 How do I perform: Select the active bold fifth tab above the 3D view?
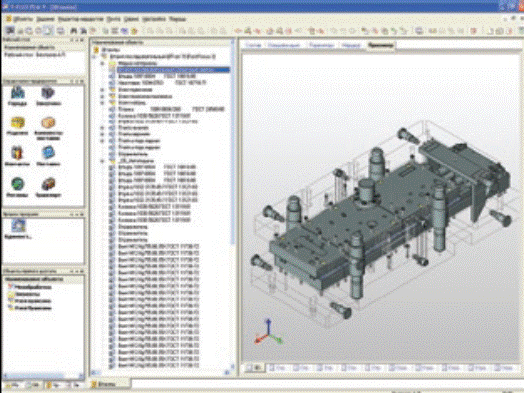(380, 45)
